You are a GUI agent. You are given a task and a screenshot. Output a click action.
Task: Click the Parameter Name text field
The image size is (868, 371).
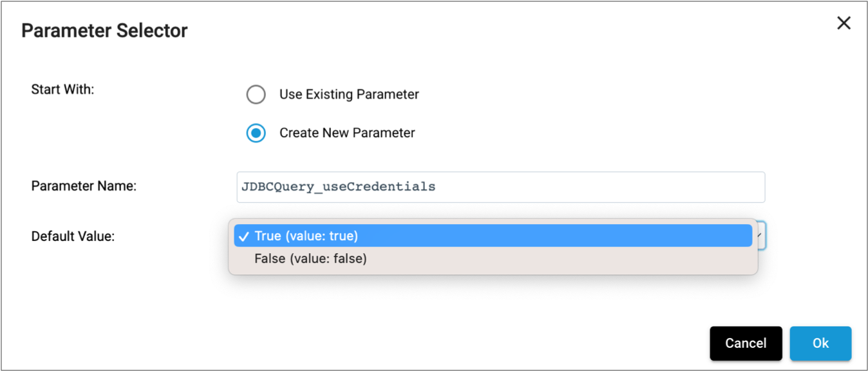coord(499,187)
